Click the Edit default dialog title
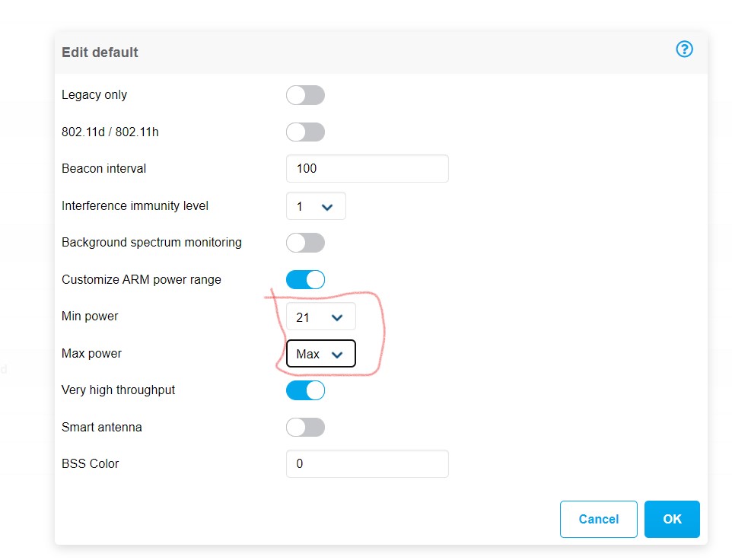 click(x=100, y=52)
